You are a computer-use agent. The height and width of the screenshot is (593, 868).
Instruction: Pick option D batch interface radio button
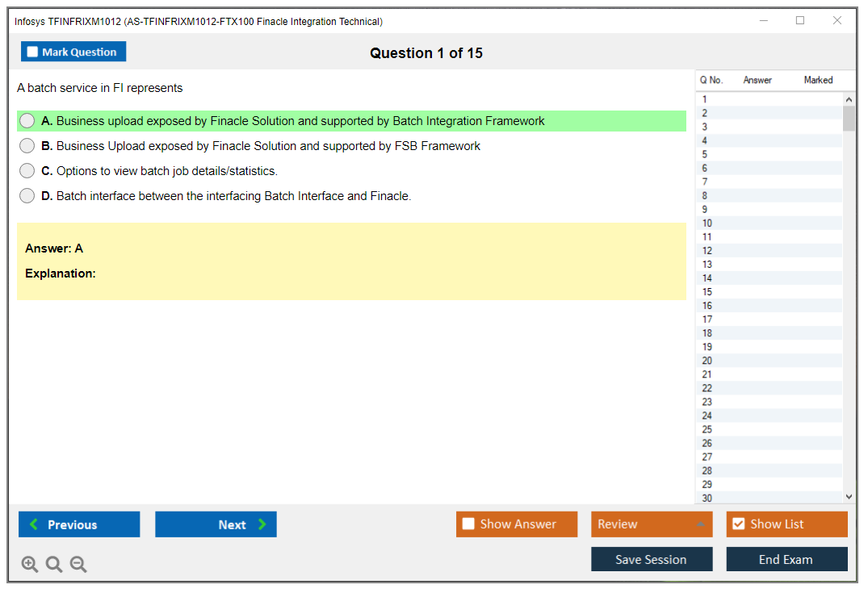click(x=27, y=196)
